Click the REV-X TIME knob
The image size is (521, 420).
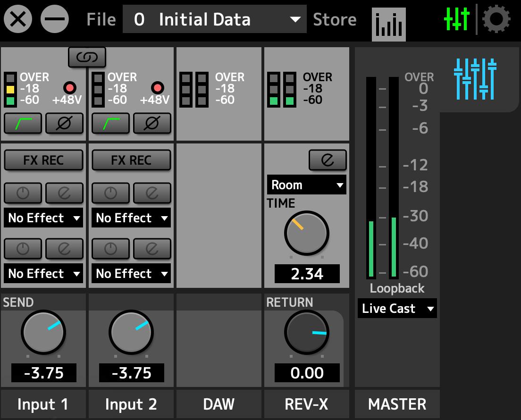(306, 233)
